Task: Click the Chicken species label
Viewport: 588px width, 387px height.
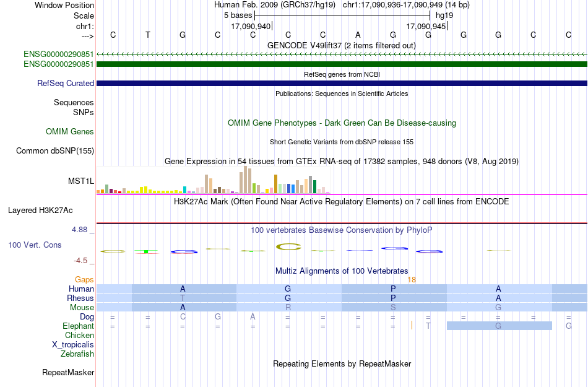Action: (x=79, y=335)
